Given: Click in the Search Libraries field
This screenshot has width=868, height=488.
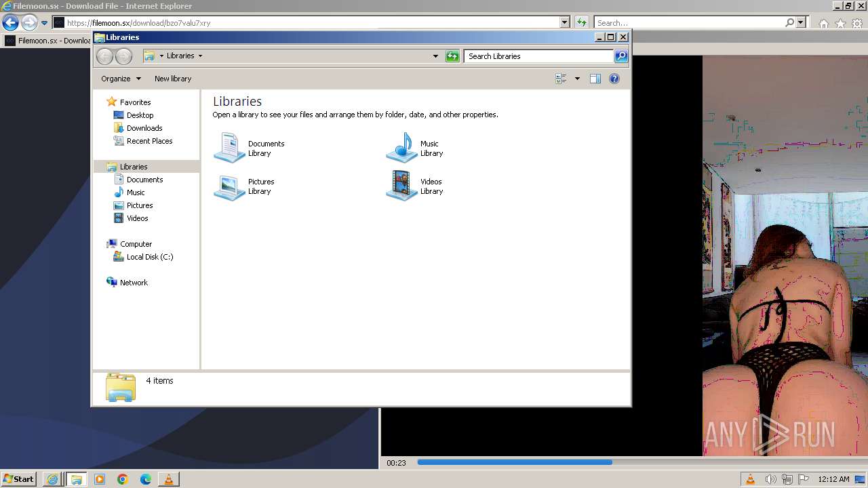Looking at the screenshot, I should [539, 56].
